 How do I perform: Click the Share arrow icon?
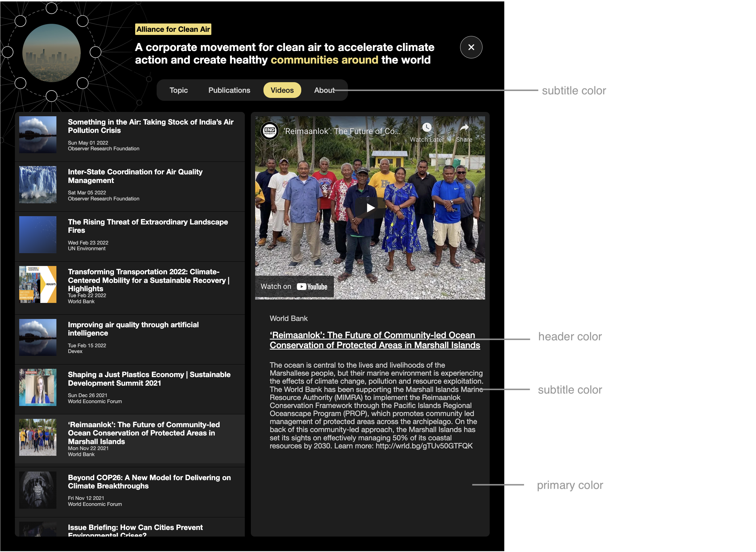[464, 127]
